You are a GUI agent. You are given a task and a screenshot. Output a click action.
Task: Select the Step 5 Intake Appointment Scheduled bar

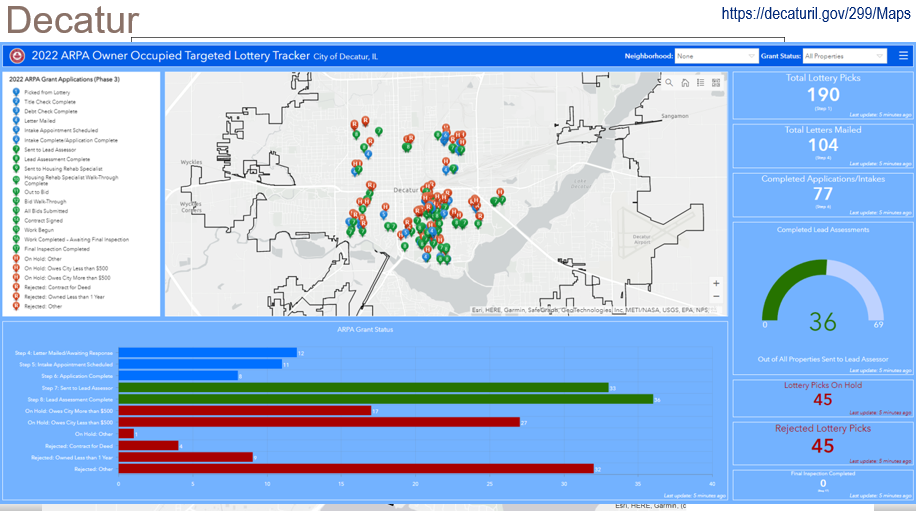[x=200, y=364]
